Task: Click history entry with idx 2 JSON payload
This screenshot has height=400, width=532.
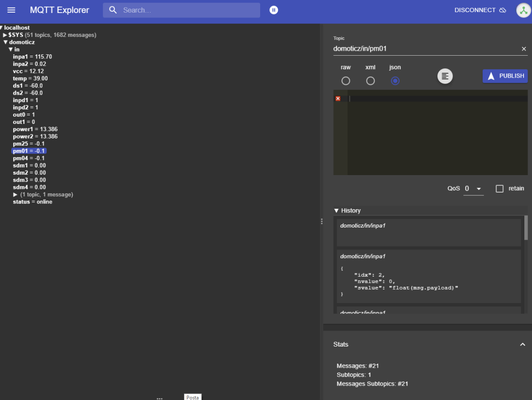Action: pyautogui.click(x=429, y=277)
